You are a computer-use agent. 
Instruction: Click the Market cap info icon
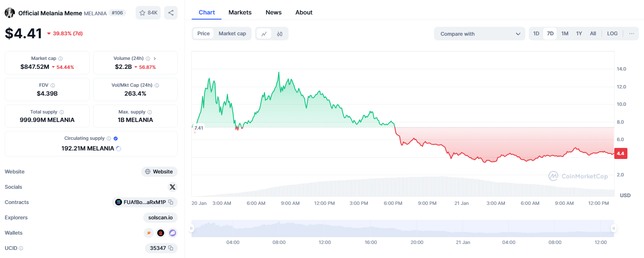[60, 59]
